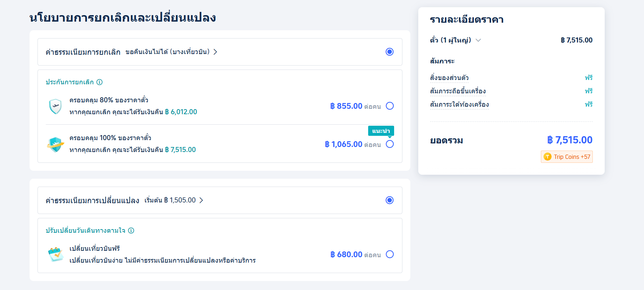
Task: Expand change fee ฿1,505.00 details chevron
Action: [201, 200]
